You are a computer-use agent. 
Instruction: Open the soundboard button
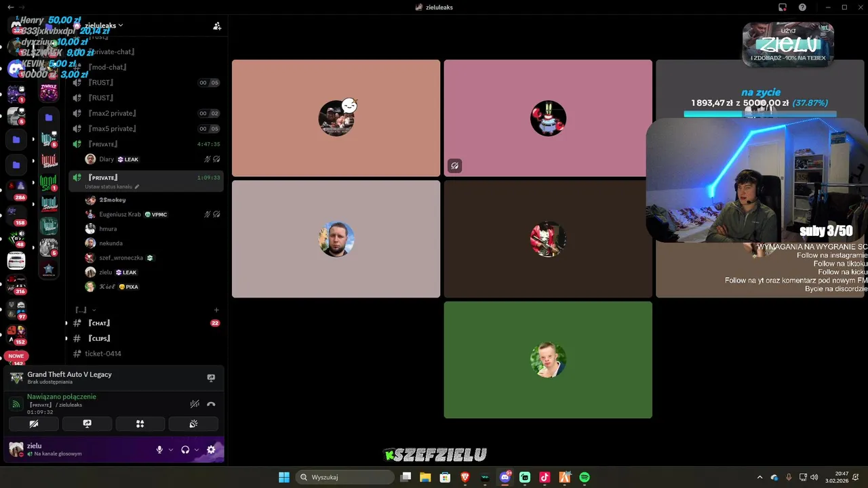click(193, 424)
